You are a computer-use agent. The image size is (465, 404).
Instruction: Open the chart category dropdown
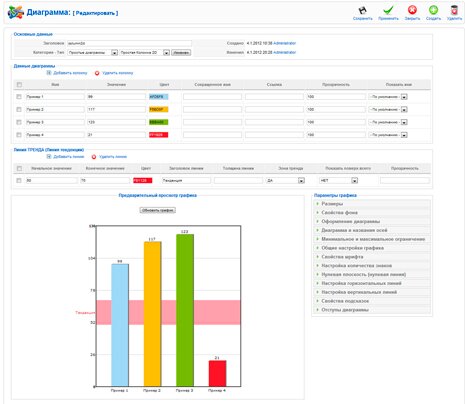point(93,53)
